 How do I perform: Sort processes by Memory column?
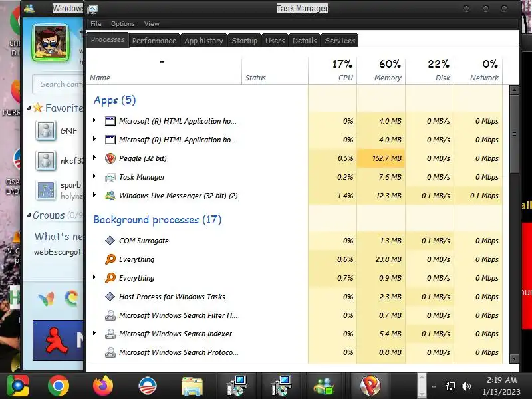(x=381, y=70)
